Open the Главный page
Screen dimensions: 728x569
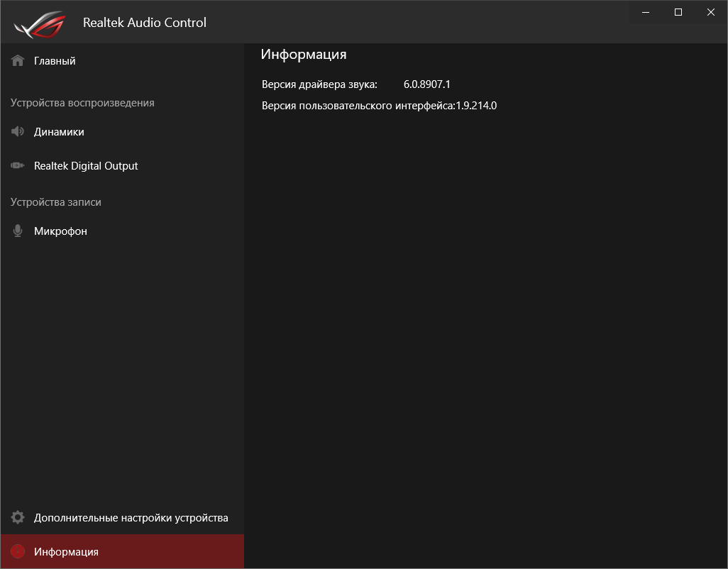pos(55,61)
